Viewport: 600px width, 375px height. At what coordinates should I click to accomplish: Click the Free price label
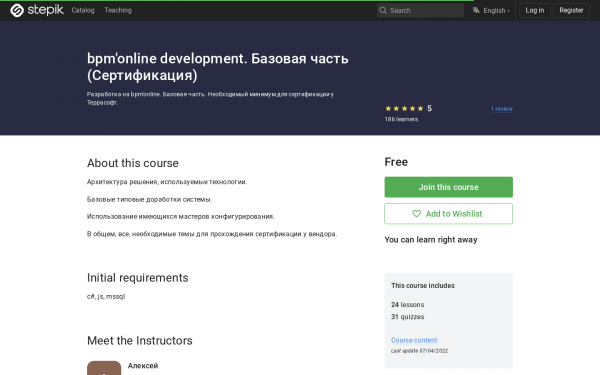[396, 162]
